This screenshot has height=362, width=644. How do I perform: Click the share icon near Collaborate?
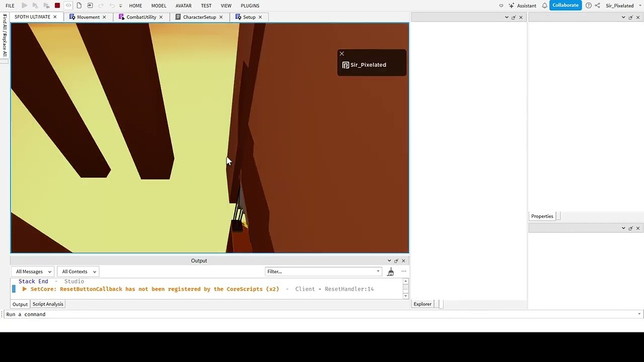pyautogui.click(x=597, y=5)
